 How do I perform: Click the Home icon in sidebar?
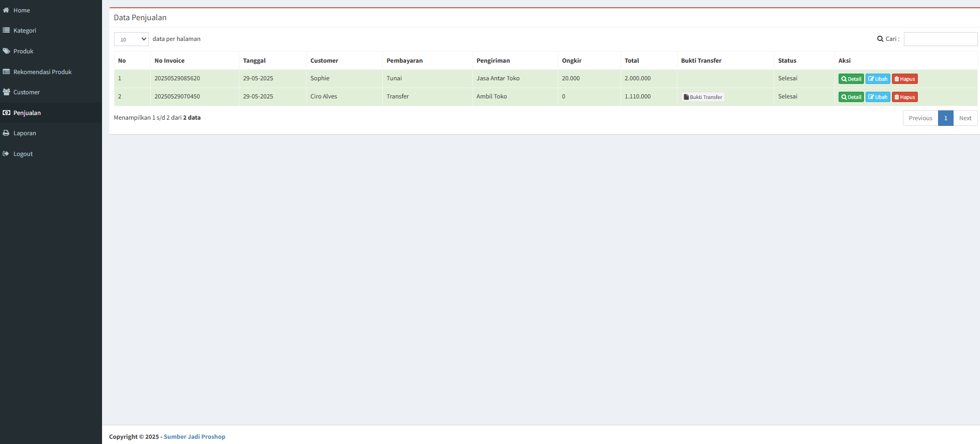6,10
